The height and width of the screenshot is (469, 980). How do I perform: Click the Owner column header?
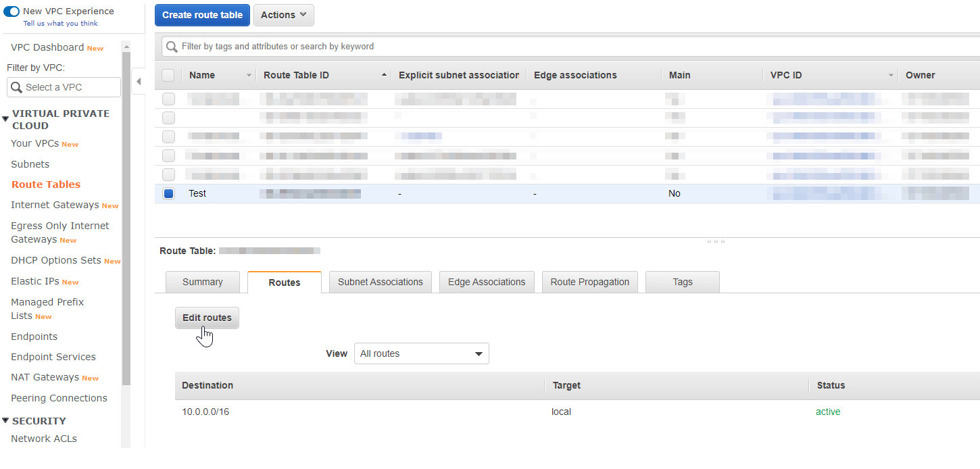[x=921, y=75]
